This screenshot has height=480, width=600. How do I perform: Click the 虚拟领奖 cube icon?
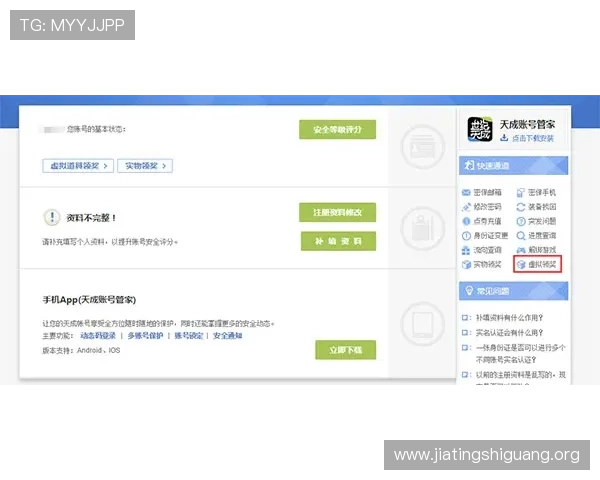[x=521, y=264]
